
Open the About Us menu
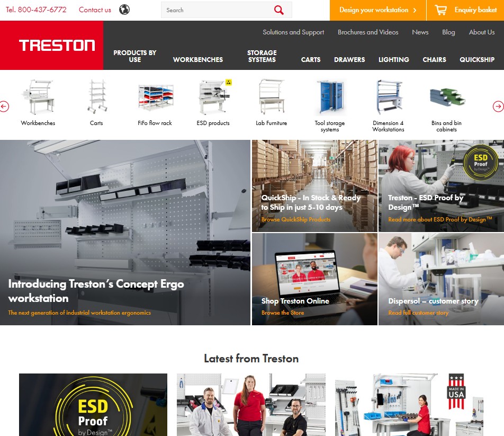pos(482,32)
